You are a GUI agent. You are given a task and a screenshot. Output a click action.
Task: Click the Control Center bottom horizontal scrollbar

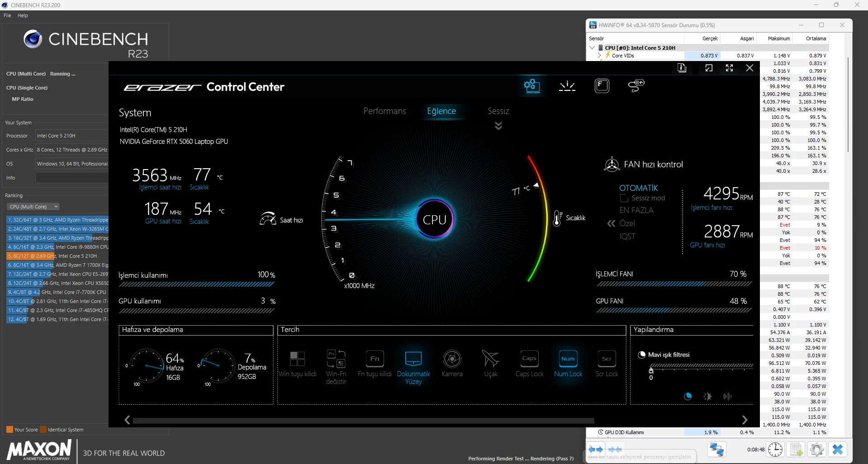[x=363, y=421]
